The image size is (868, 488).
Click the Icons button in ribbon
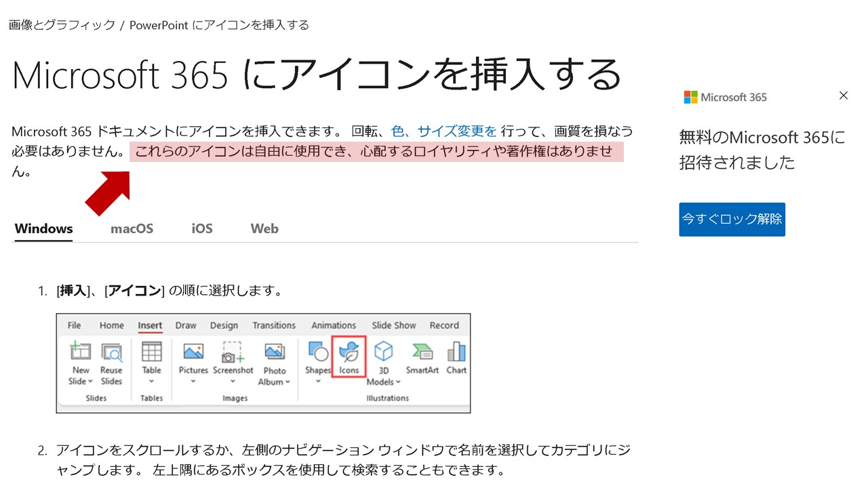349,357
